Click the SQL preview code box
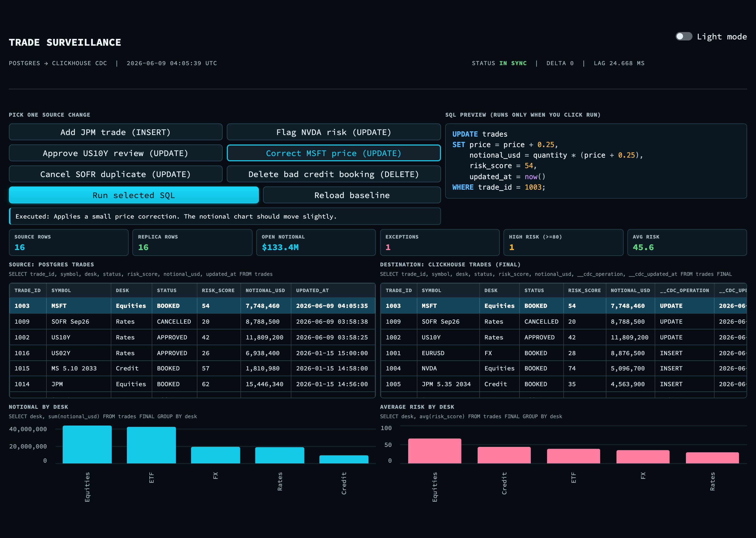 pos(596,161)
